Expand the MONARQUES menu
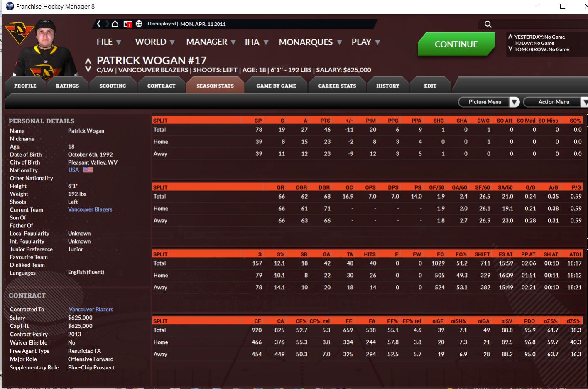The height and width of the screenshot is (389, 588). (x=310, y=42)
